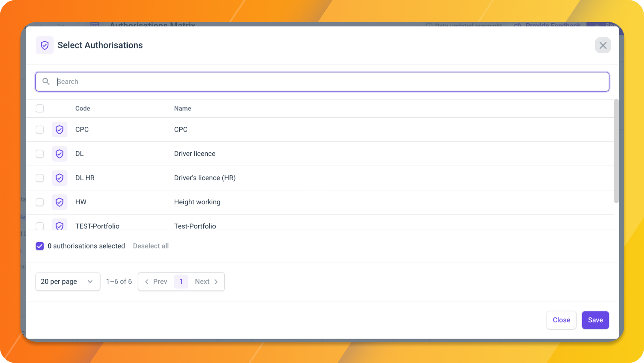
Task: Tick the HW Height working checkbox
Action: point(40,202)
